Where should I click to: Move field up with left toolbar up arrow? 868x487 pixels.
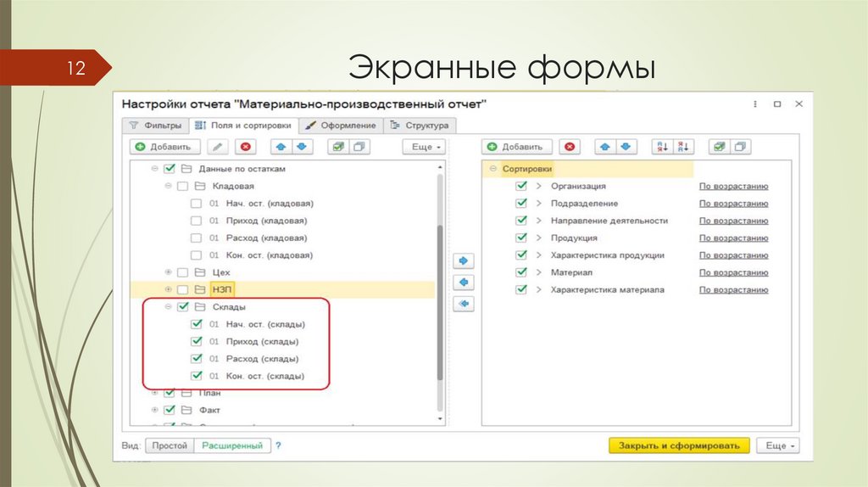coord(281,147)
